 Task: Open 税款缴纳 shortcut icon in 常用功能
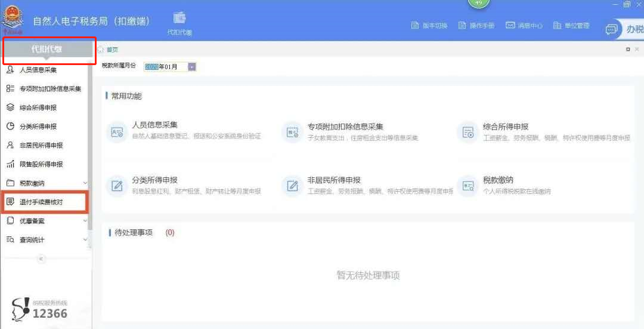468,186
